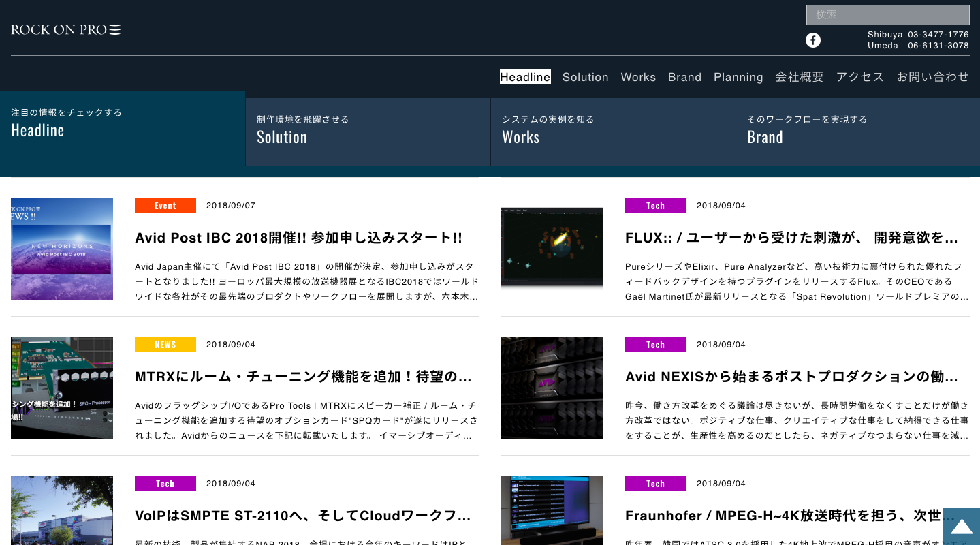The width and height of the screenshot is (980, 545).
Task: Select the Solution category panel
Action: [x=368, y=132]
